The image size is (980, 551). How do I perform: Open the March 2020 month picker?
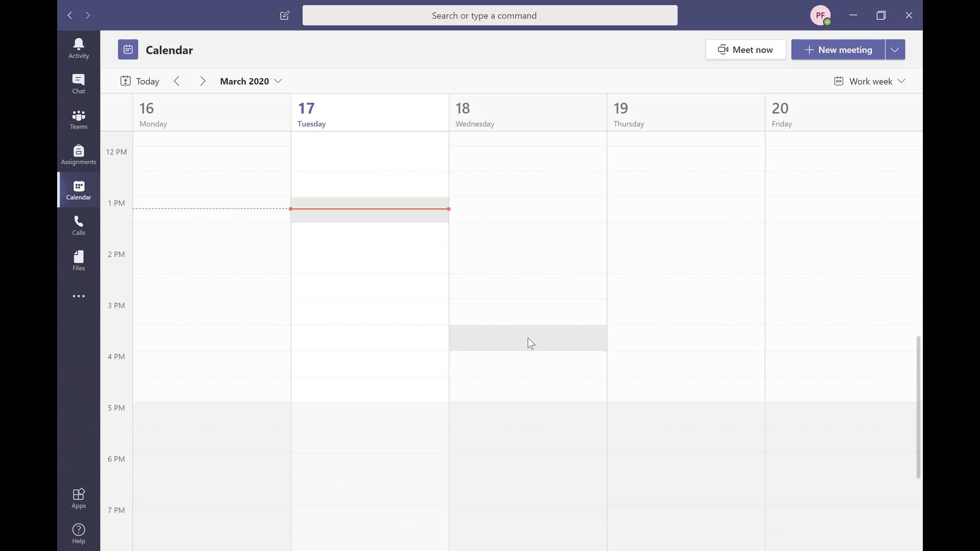point(251,81)
